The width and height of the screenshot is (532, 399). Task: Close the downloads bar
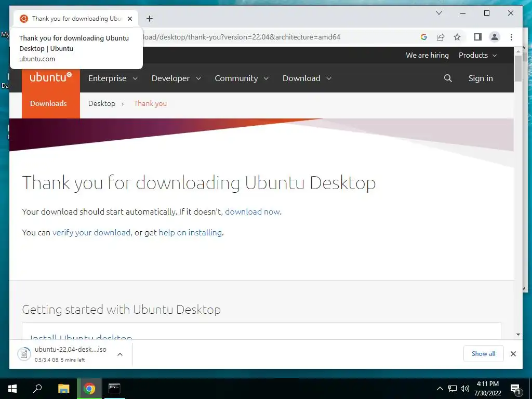click(513, 354)
